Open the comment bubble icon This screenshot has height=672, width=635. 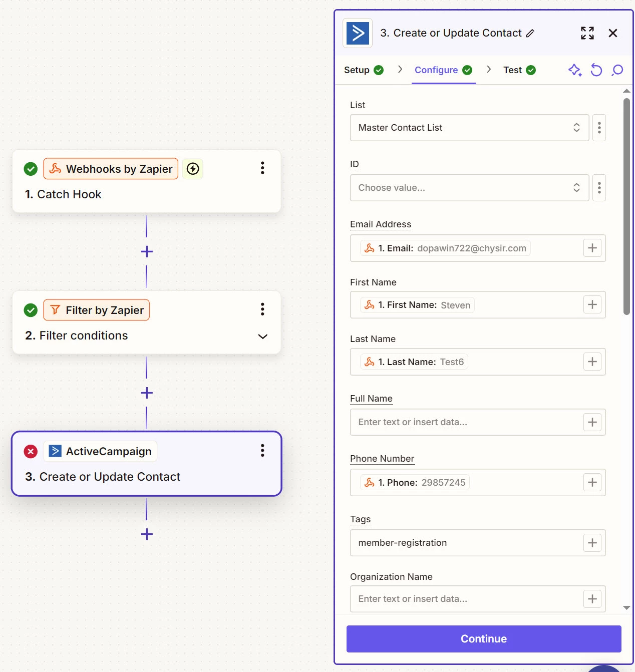[x=617, y=70]
